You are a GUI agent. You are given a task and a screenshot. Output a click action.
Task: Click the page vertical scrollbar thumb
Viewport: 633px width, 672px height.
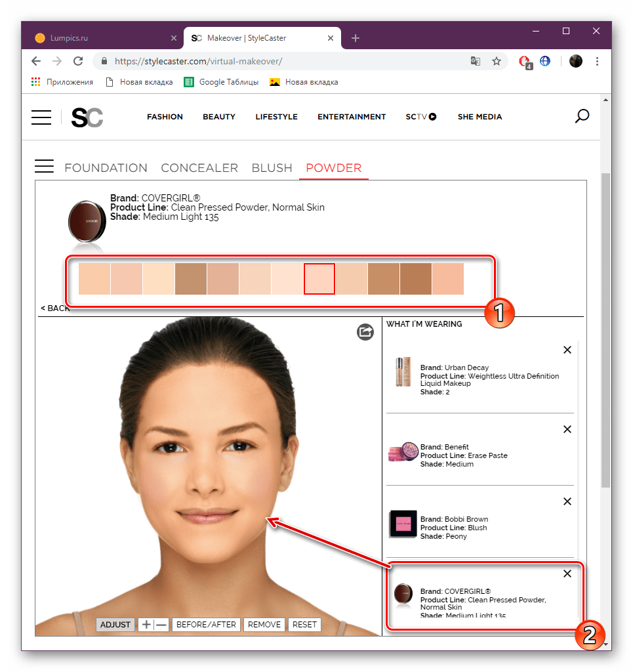(x=605, y=330)
